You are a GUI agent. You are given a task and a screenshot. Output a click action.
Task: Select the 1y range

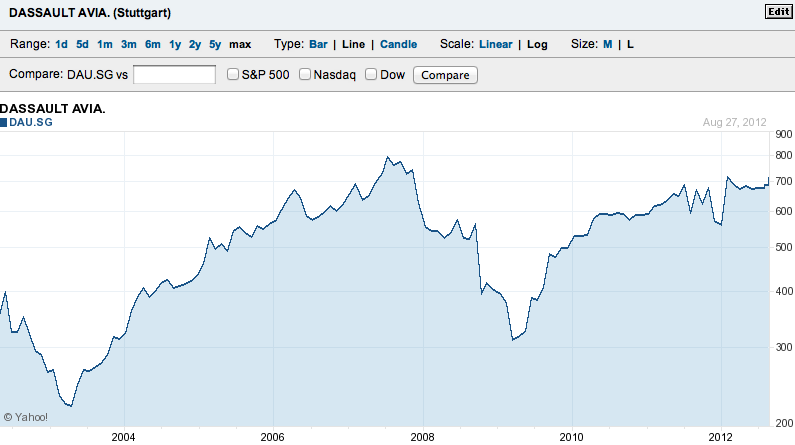pos(175,45)
